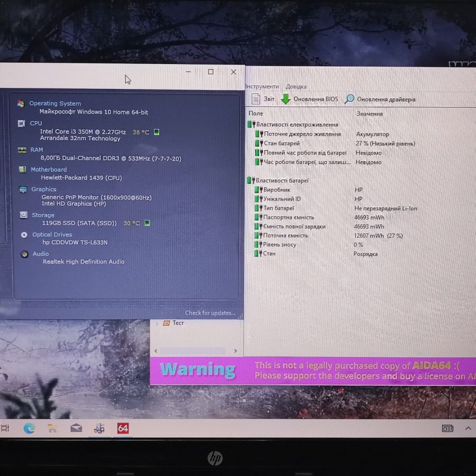Open the Graphics section heading

coord(44,189)
